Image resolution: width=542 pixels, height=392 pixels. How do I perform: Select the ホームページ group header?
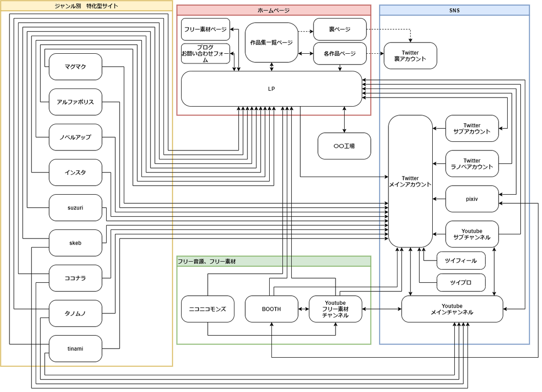(274, 10)
